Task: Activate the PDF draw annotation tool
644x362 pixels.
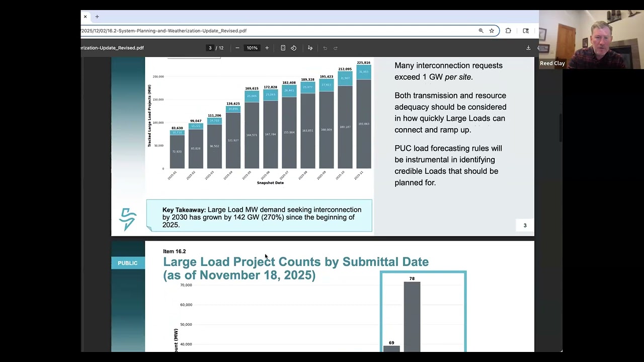Action: (x=310, y=48)
